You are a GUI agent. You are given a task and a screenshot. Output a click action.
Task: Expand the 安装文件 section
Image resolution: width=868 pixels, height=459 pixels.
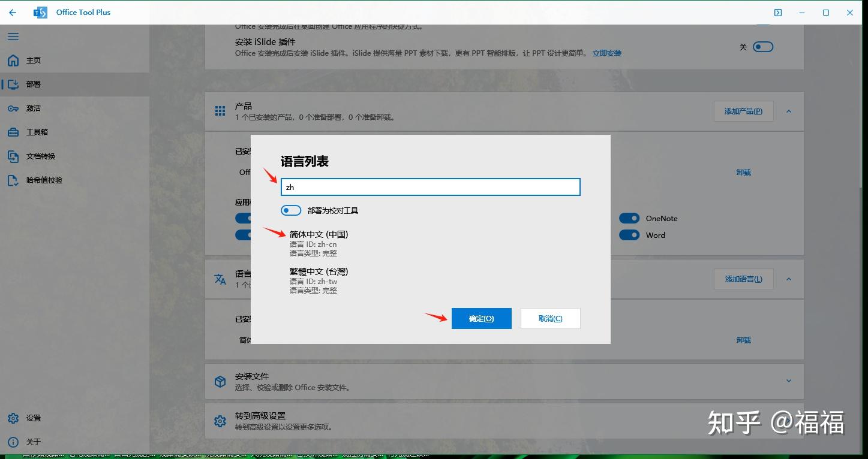[789, 381]
